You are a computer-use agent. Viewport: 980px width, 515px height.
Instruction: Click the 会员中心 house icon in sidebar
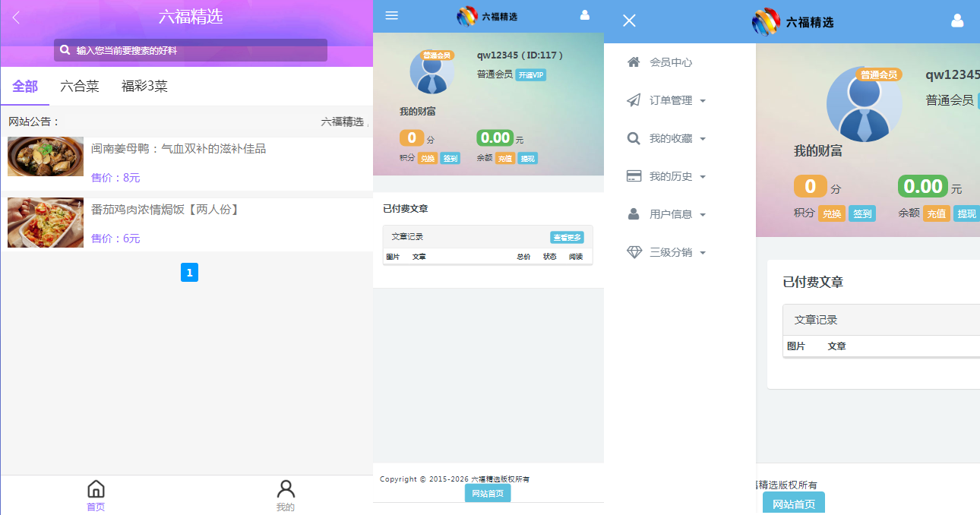pos(634,62)
